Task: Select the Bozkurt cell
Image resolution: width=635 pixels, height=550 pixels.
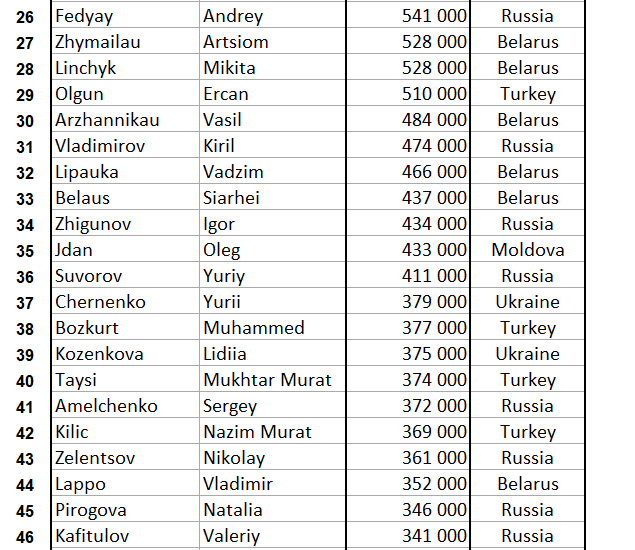Action: pyautogui.click(x=88, y=328)
